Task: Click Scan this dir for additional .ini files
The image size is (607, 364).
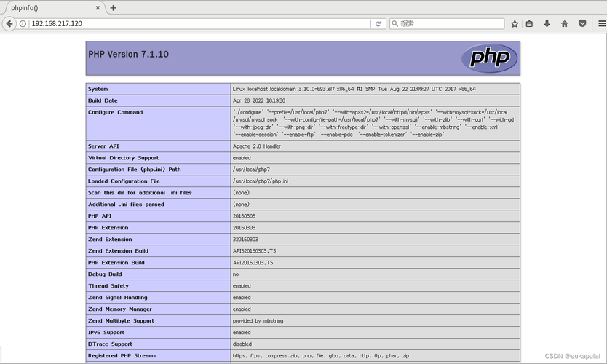Action: click(x=140, y=193)
